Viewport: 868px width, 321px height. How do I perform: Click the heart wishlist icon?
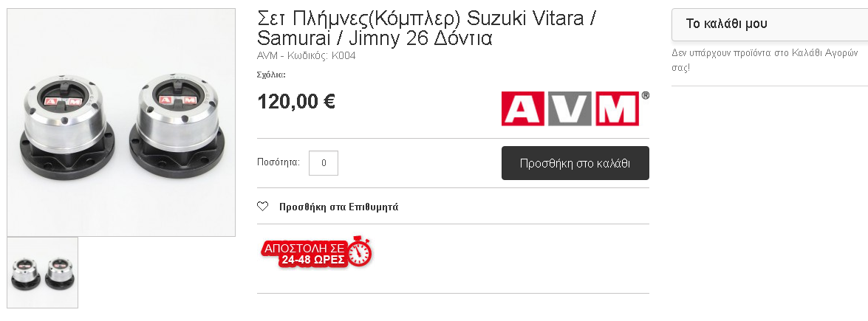point(262,207)
